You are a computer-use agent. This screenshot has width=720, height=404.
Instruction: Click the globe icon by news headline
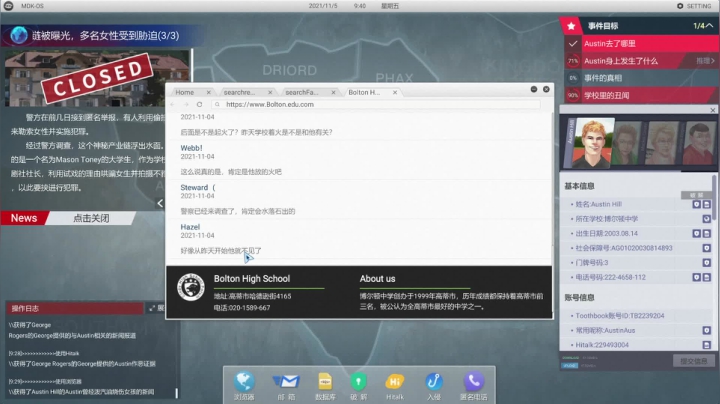click(19, 35)
